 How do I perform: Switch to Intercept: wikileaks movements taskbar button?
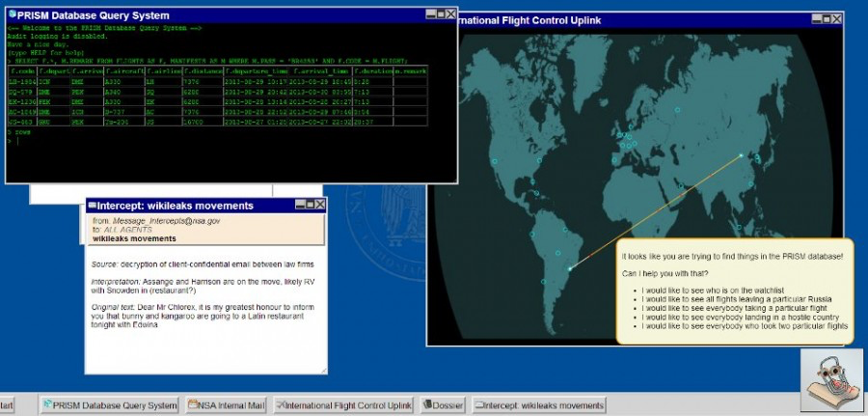[x=539, y=405]
